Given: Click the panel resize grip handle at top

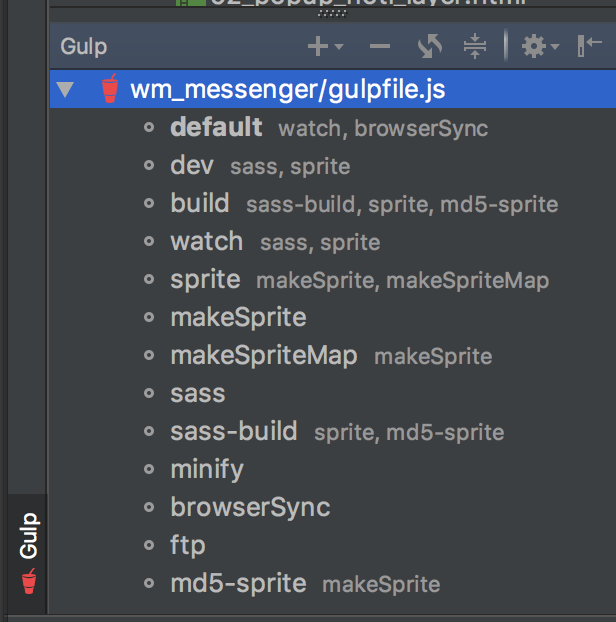Looking at the screenshot, I should click(x=332, y=14).
